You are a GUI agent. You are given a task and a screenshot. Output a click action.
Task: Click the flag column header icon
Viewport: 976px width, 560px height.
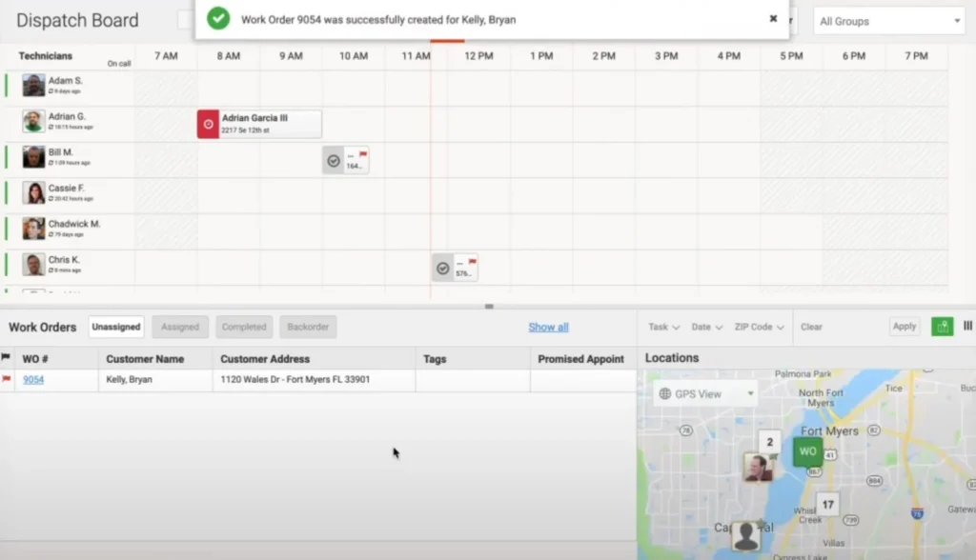tap(6, 357)
